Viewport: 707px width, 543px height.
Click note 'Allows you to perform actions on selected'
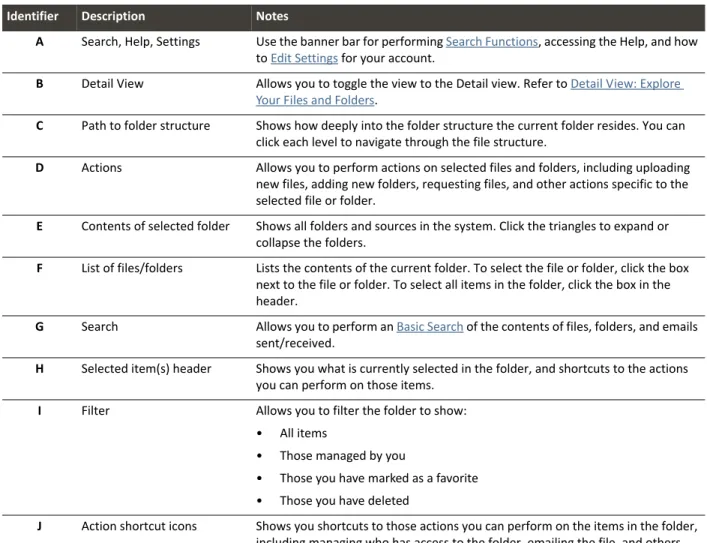pos(473,184)
